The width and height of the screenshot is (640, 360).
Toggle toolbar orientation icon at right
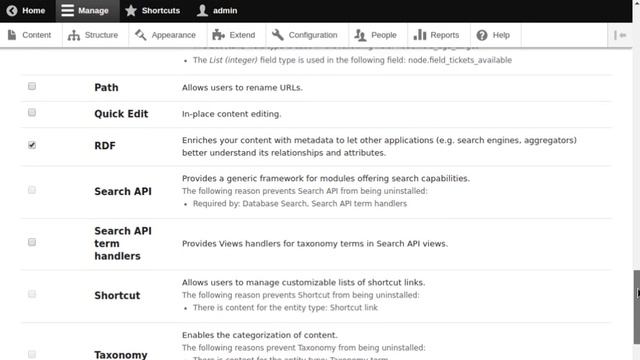pyautogui.click(x=620, y=35)
